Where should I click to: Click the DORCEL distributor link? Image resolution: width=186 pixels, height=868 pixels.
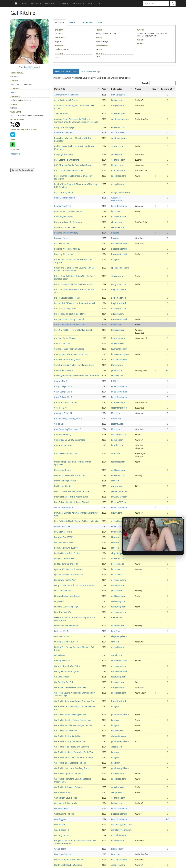[115, 381]
